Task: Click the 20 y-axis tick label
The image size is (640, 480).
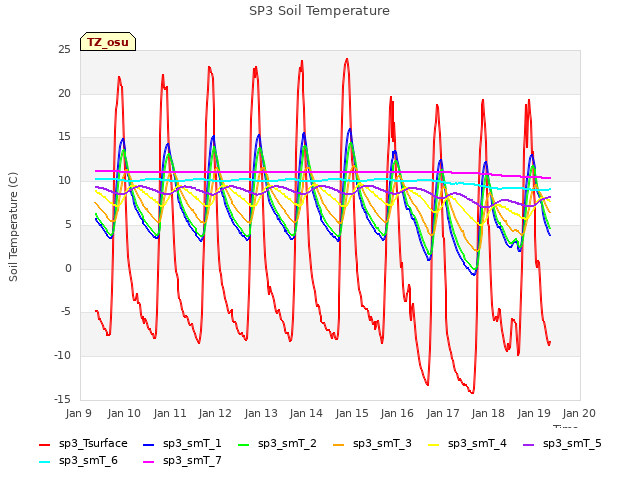Action: point(64,93)
